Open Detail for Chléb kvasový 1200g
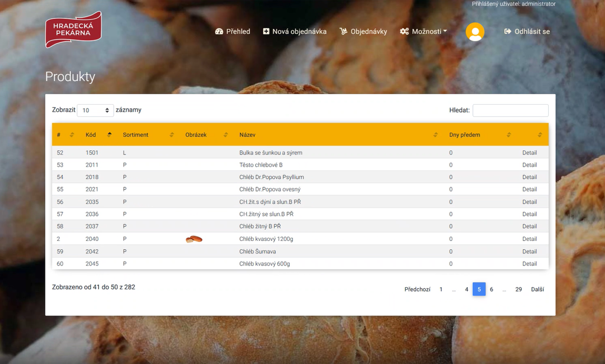The width and height of the screenshot is (605, 364). (529, 239)
